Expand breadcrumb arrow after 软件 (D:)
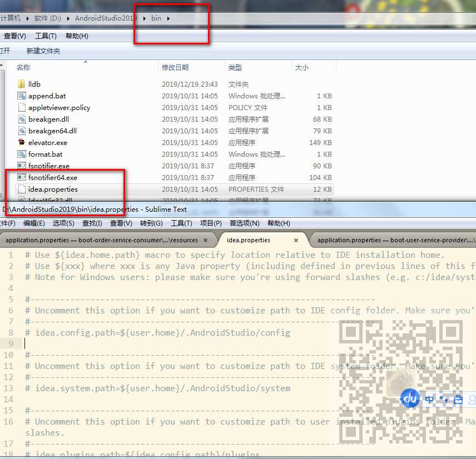 pos(68,18)
